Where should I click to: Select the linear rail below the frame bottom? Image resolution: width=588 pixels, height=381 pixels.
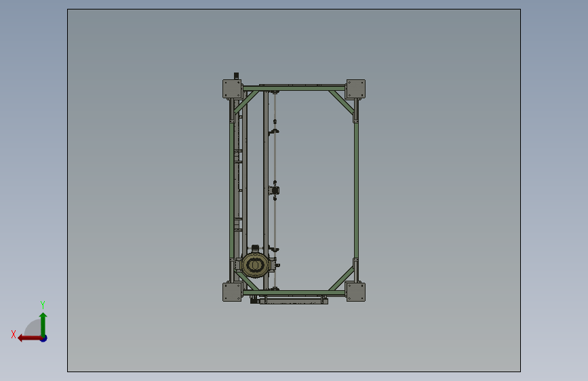pos(293,300)
